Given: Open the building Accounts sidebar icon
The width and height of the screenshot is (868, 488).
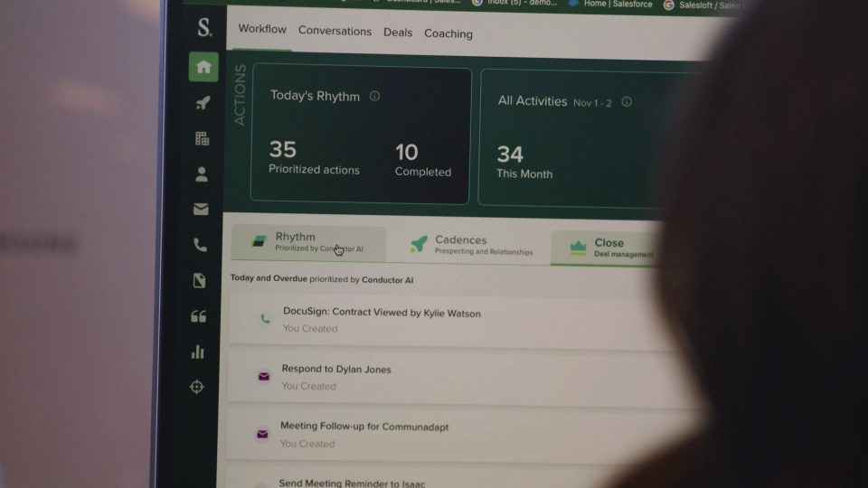Looking at the screenshot, I should pyautogui.click(x=202, y=138).
